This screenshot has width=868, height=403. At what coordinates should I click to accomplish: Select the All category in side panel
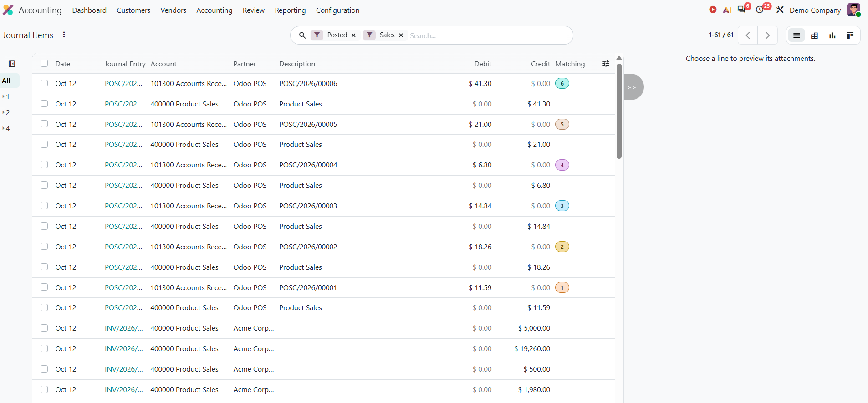[x=10, y=81]
